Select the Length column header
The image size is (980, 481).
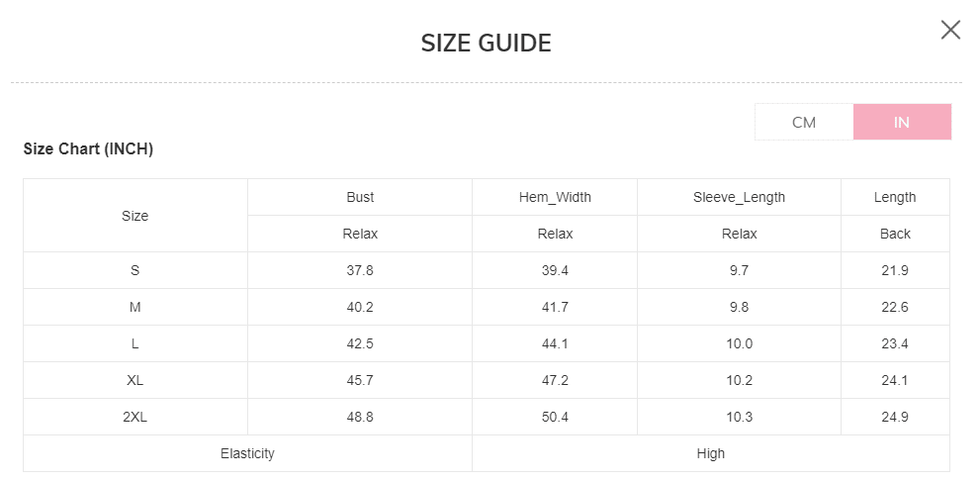[895, 197]
